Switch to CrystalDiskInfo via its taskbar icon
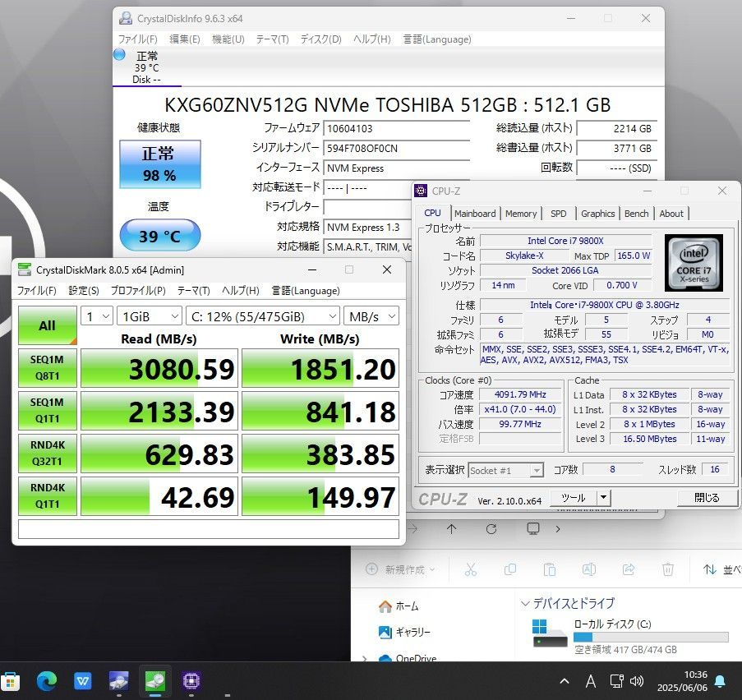 (x=119, y=680)
